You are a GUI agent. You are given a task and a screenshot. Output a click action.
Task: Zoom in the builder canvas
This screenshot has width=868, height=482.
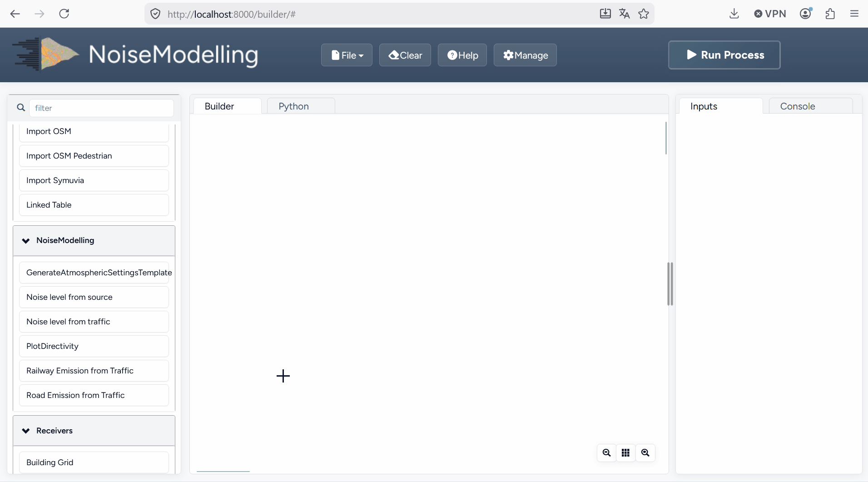coord(645,452)
